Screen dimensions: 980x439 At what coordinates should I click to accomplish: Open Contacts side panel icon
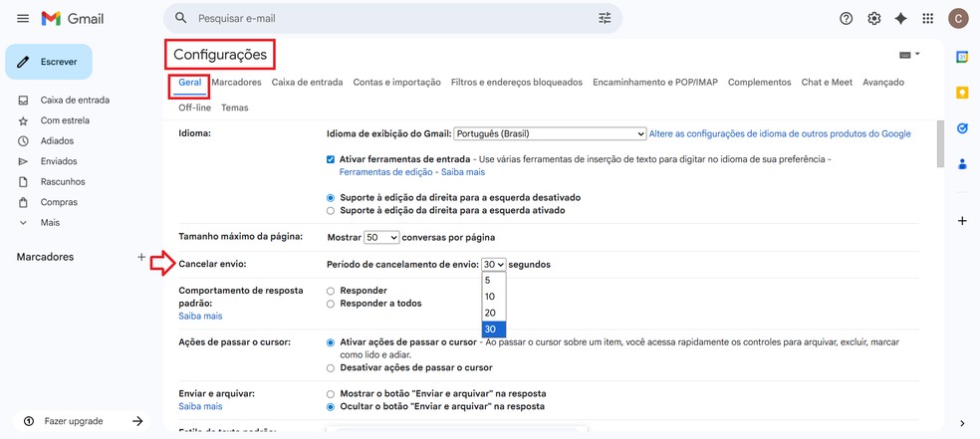[x=962, y=163]
